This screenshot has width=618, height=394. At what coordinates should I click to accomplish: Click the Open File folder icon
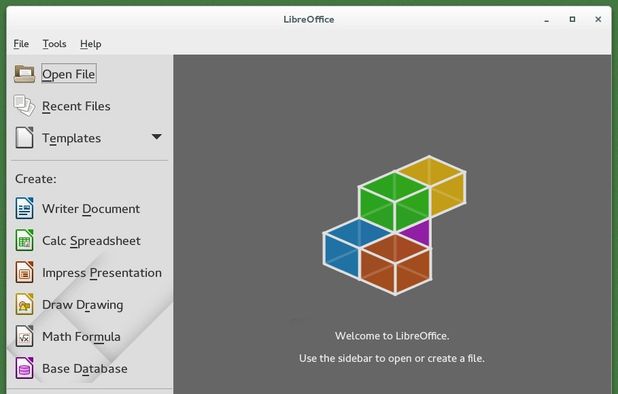coord(24,74)
